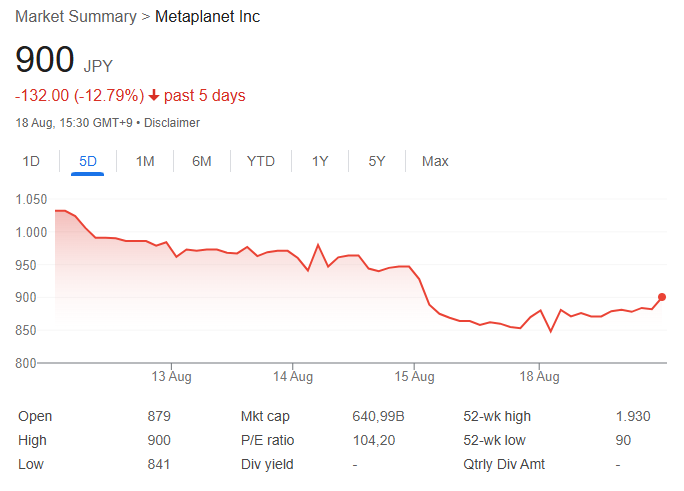
Task: Click the 18 Aug date axis label
Action: point(540,377)
